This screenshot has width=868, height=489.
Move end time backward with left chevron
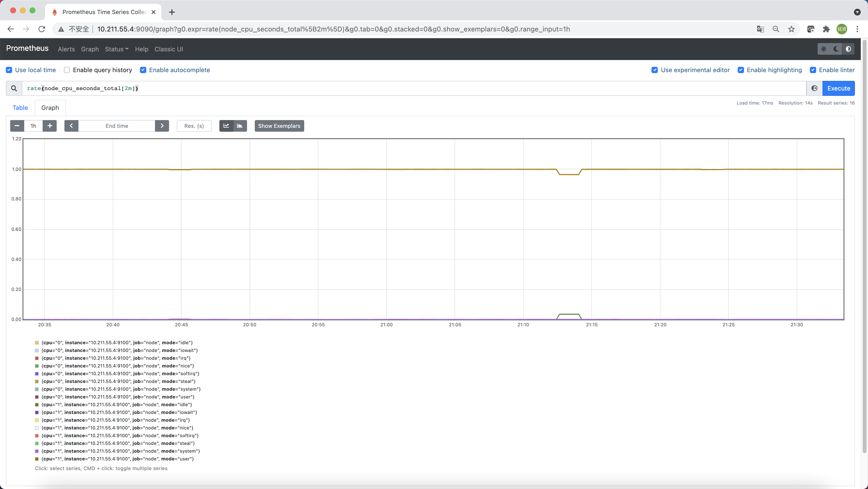(71, 126)
